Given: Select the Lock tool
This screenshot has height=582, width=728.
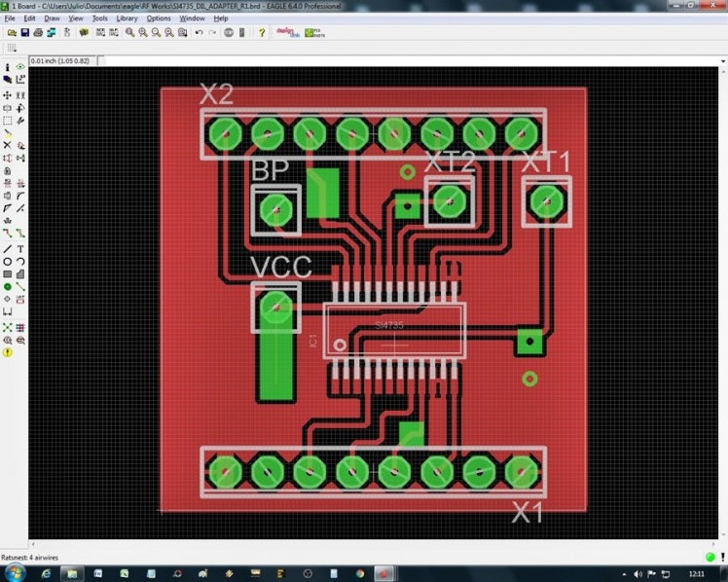Looking at the screenshot, I should [8, 170].
